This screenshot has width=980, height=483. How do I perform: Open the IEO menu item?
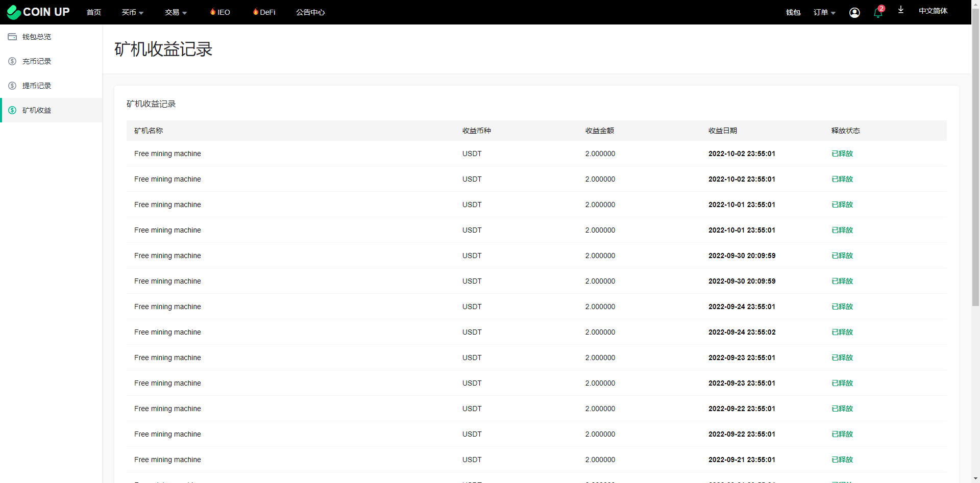click(x=220, y=12)
